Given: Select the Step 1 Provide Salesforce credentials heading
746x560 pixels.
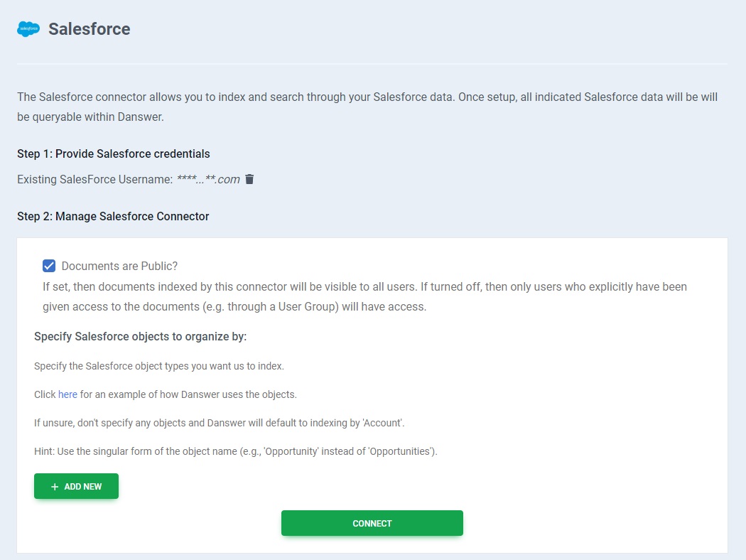Looking at the screenshot, I should pos(114,154).
